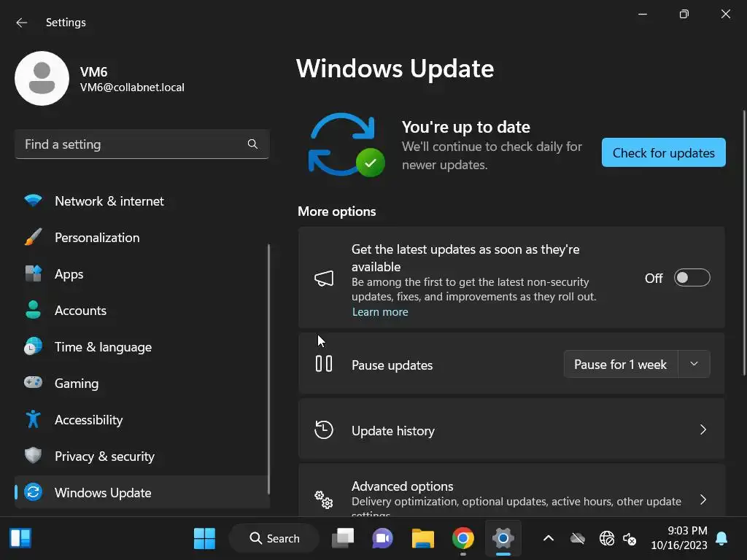Click the Windows Update sync icon in sidebar
The width and height of the screenshot is (747, 560).
[33, 492]
